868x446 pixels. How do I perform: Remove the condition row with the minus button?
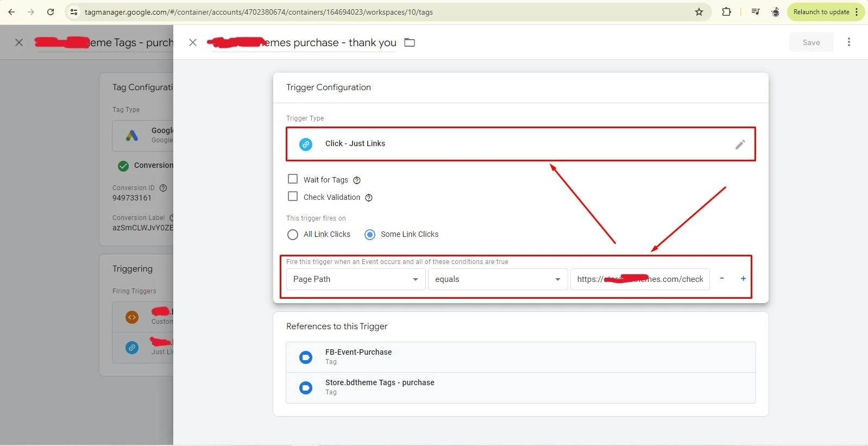coord(722,278)
